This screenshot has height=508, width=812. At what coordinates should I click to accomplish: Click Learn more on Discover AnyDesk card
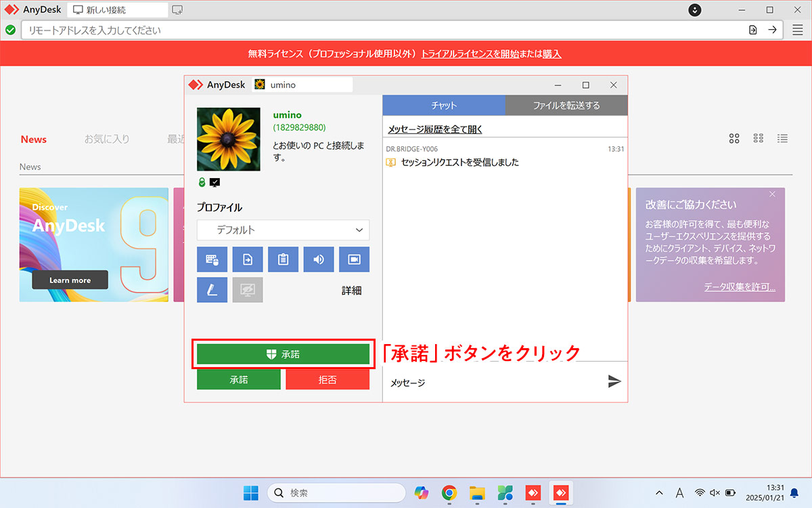coord(70,280)
